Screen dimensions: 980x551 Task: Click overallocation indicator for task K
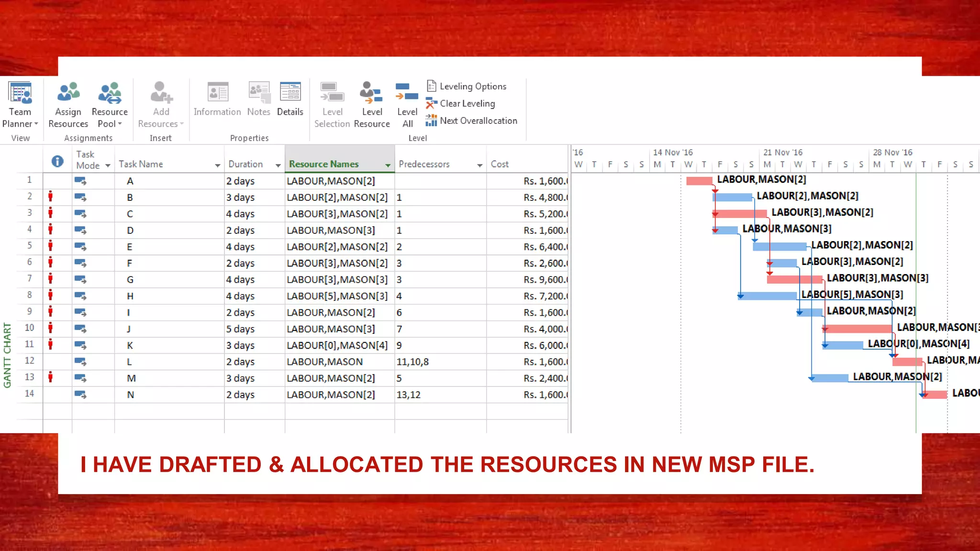(50, 344)
